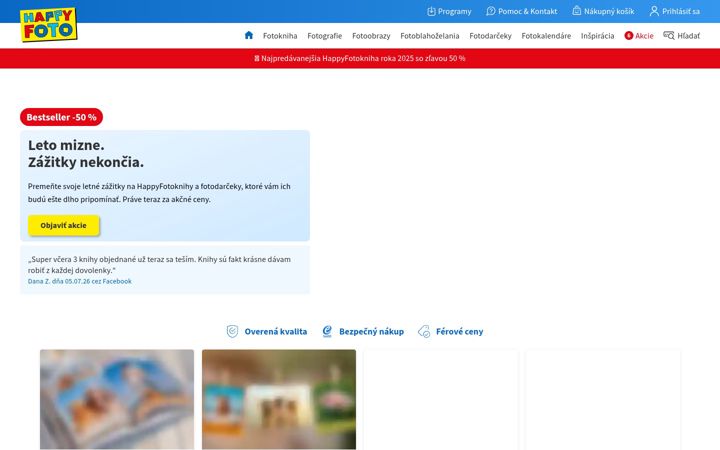
Task: Click the Bestseller -50 % badge
Action: pos(62,117)
